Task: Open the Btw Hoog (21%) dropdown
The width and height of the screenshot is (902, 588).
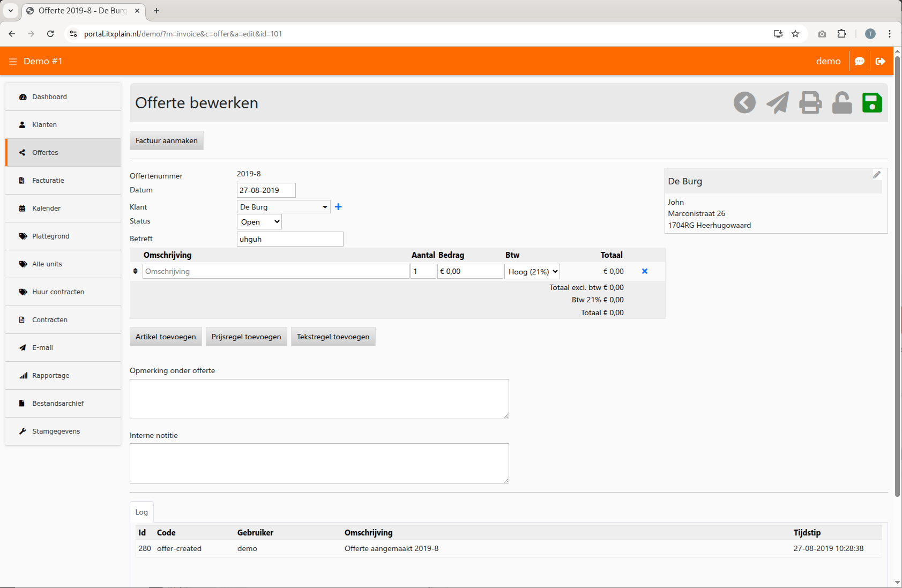Action: tap(532, 272)
